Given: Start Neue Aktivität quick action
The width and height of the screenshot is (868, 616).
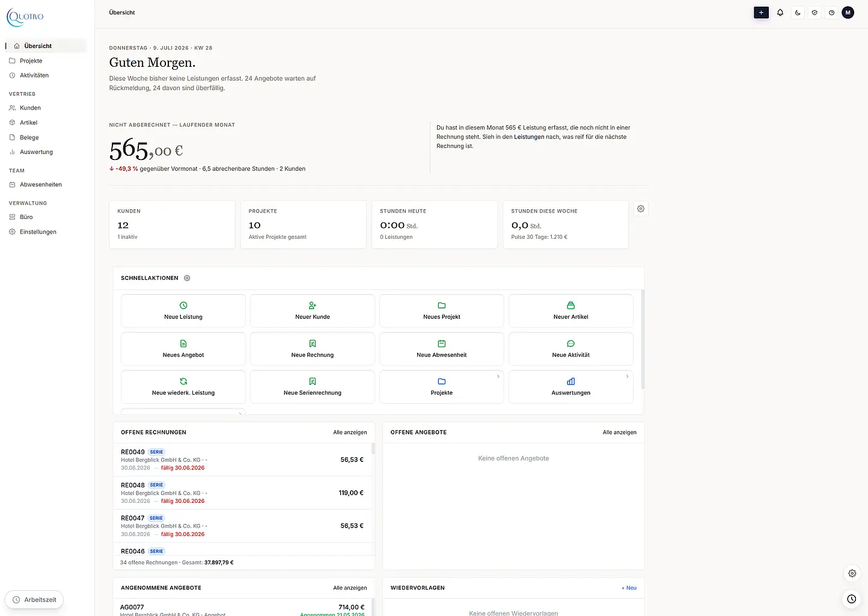Looking at the screenshot, I should click(571, 349).
